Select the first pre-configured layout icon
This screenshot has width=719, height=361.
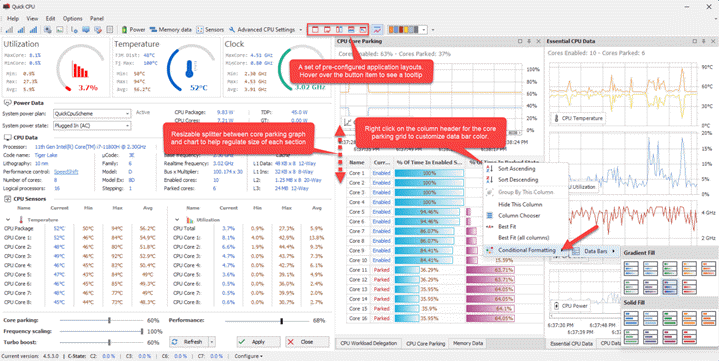[x=315, y=30]
